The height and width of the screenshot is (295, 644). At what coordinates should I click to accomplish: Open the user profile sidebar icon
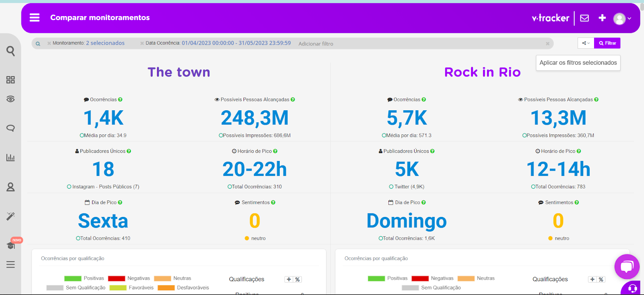click(x=10, y=187)
